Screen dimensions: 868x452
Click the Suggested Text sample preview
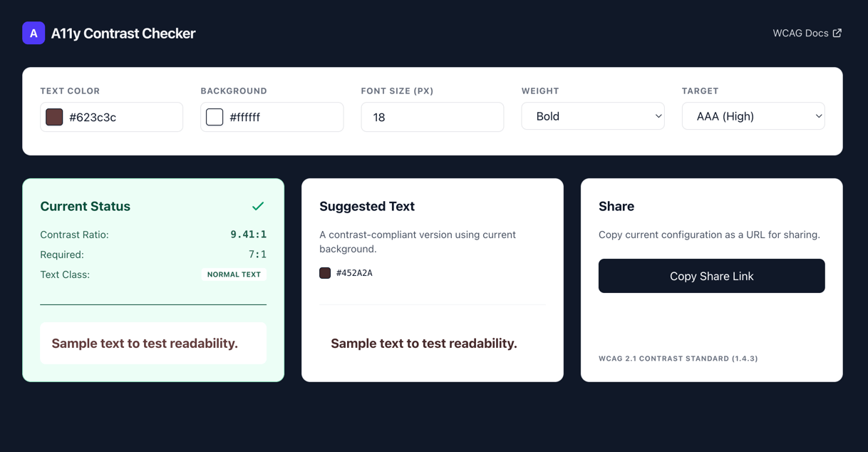pos(424,344)
